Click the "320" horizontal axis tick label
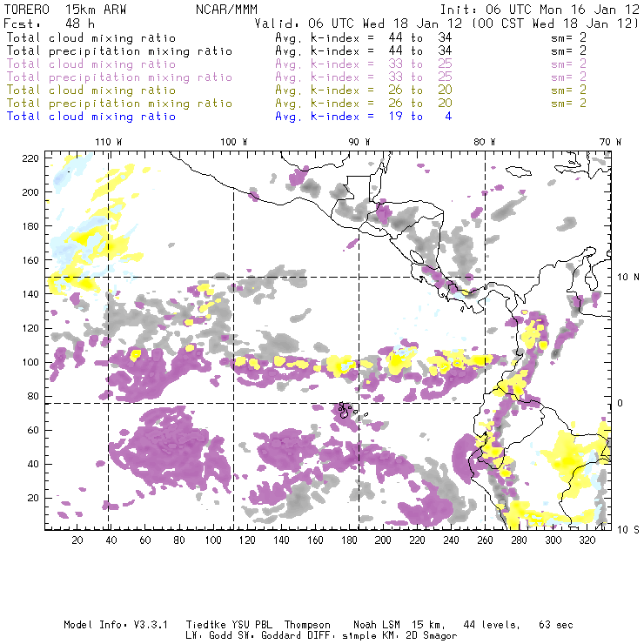The image size is (644, 644). pos(587,540)
